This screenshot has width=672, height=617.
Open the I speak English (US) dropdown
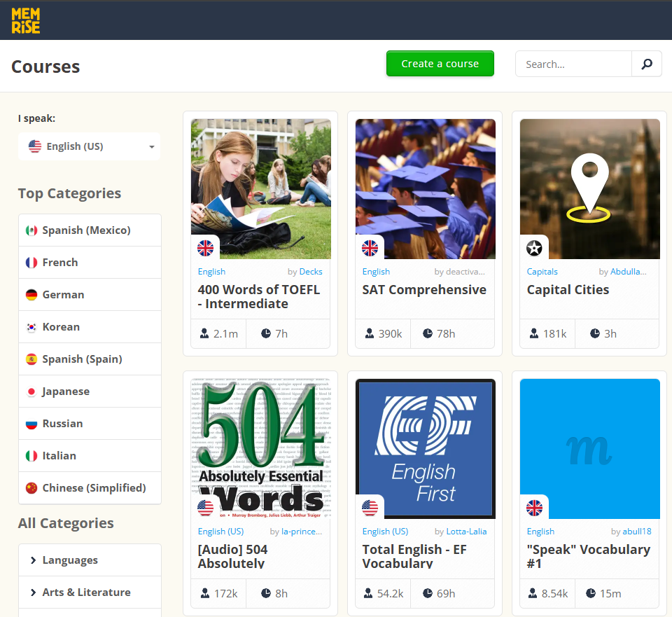(x=90, y=146)
